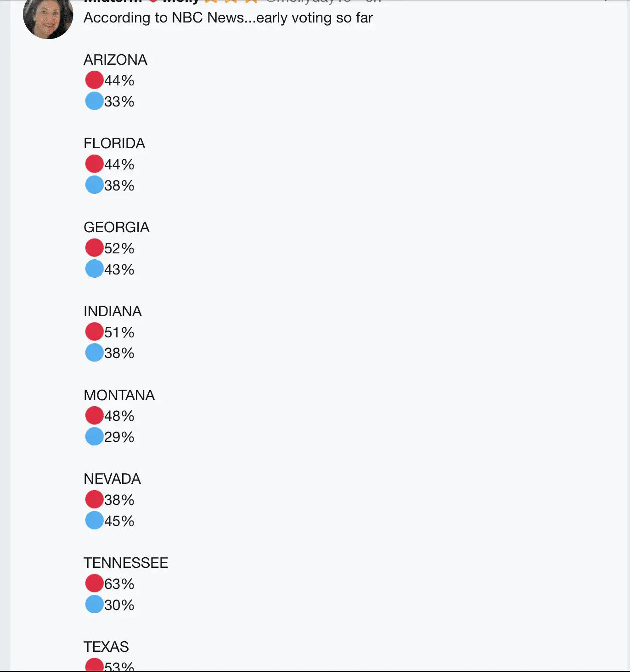Click the profile avatar photo

[x=48, y=17]
